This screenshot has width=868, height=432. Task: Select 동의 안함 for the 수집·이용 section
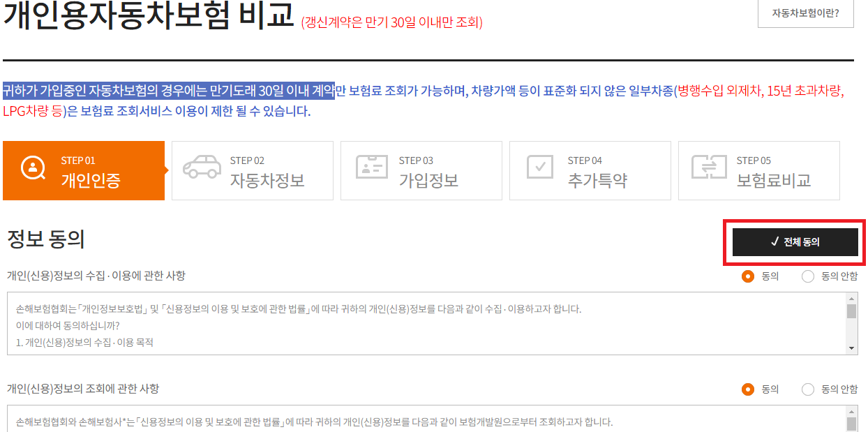point(809,276)
